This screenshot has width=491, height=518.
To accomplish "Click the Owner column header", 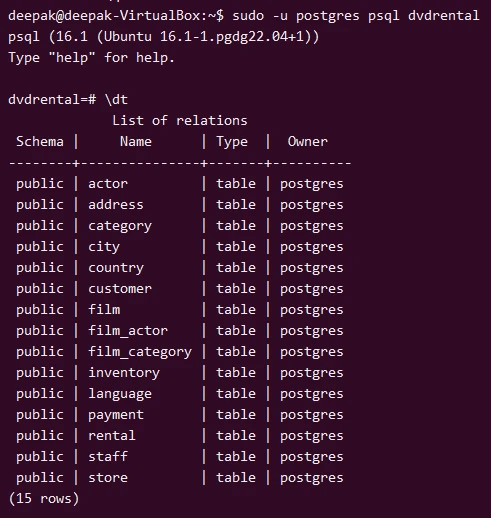I will click(x=308, y=141).
